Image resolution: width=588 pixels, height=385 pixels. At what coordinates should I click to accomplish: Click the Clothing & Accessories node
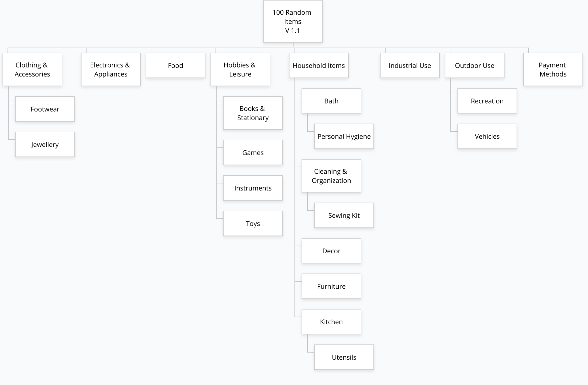(x=32, y=69)
